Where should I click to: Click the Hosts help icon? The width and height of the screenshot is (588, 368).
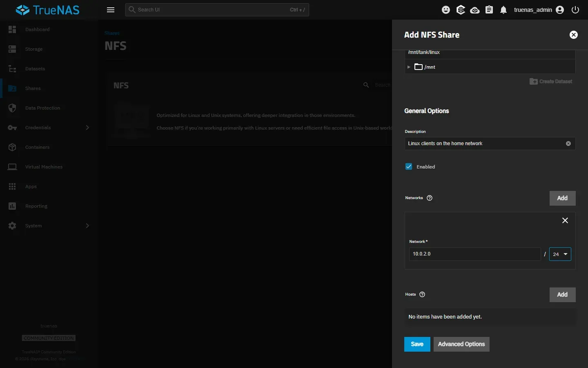pos(422,294)
